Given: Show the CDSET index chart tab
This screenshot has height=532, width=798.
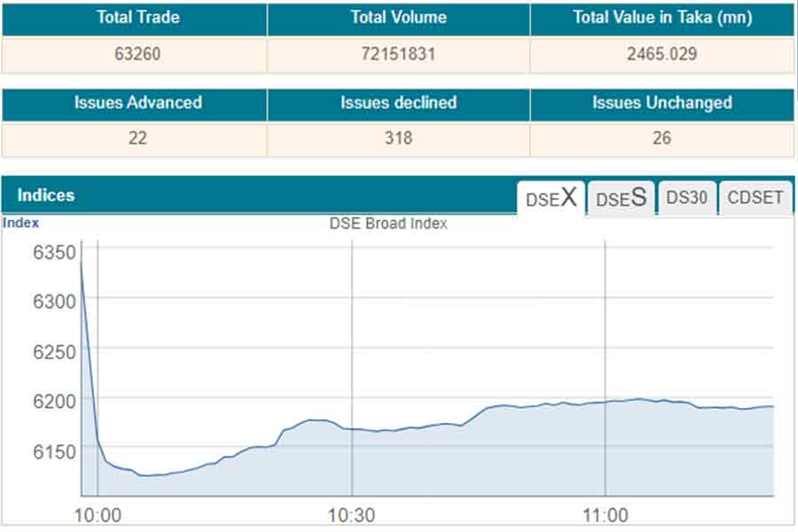Looking at the screenshot, I should click(755, 198).
